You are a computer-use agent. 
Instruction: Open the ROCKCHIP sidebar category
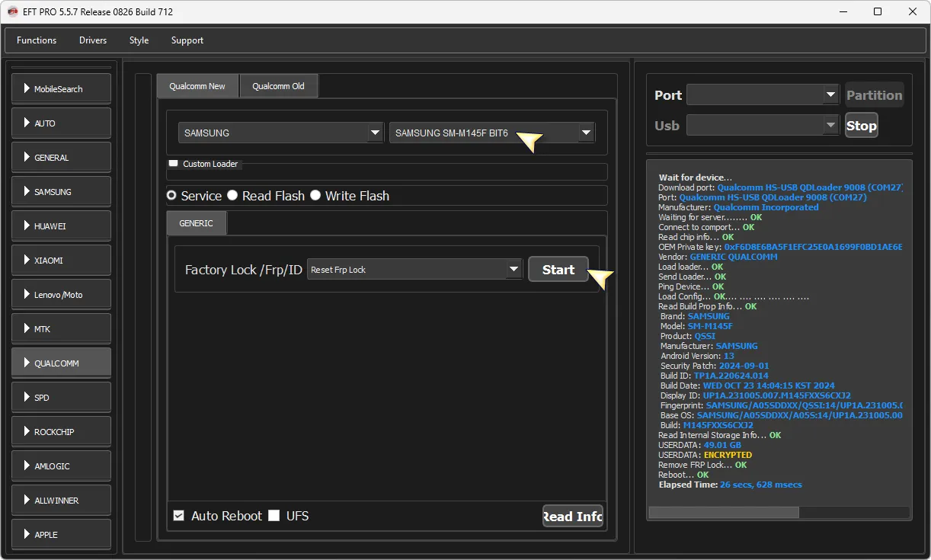click(61, 431)
